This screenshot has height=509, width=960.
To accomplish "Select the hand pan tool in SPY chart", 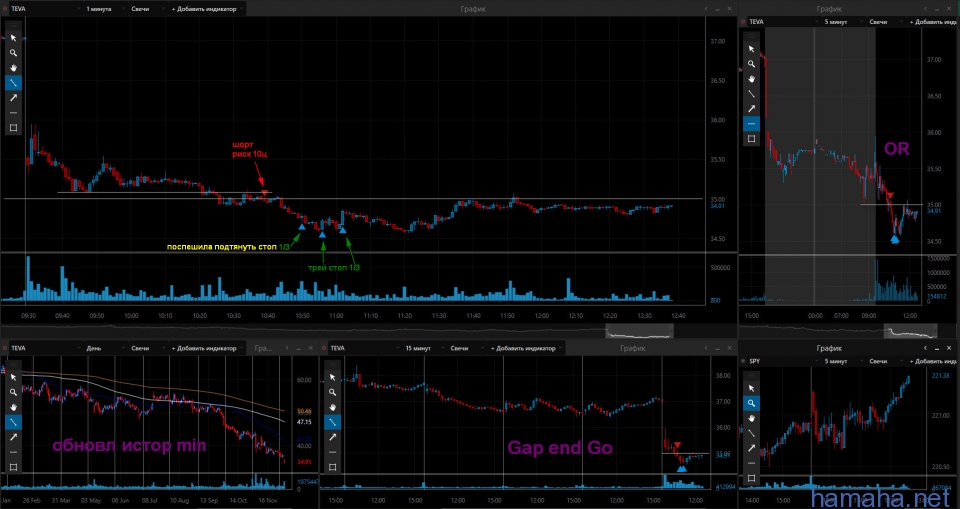I will coord(751,418).
